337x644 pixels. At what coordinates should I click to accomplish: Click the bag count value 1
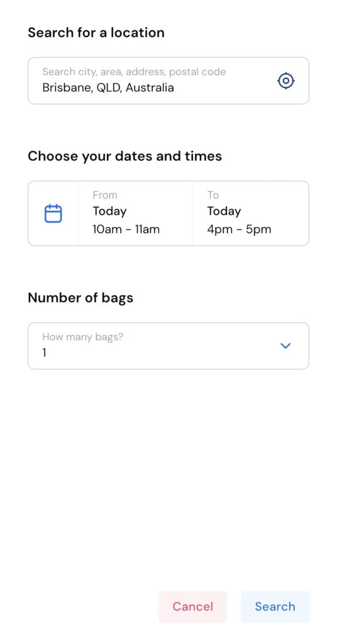[x=45, y=353]
